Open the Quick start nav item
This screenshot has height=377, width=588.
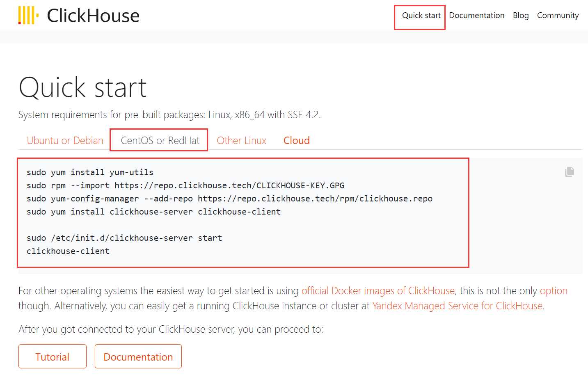[421, 16]
